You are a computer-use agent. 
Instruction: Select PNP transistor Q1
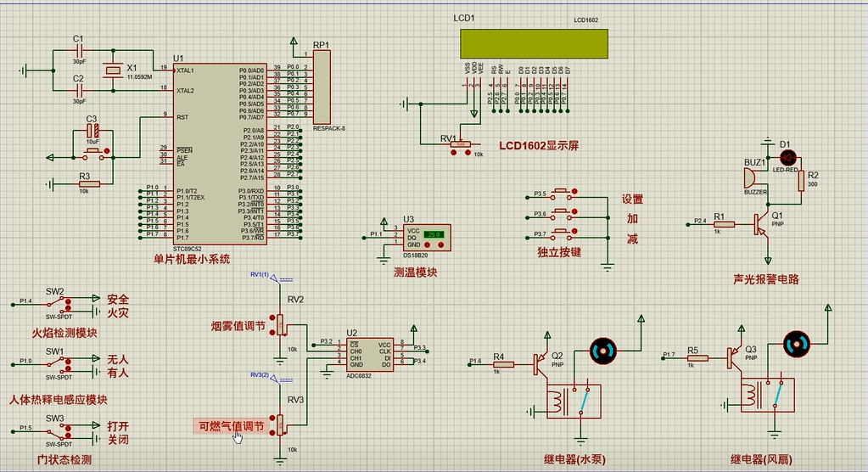pyautogui.click(x=760, y=223)
